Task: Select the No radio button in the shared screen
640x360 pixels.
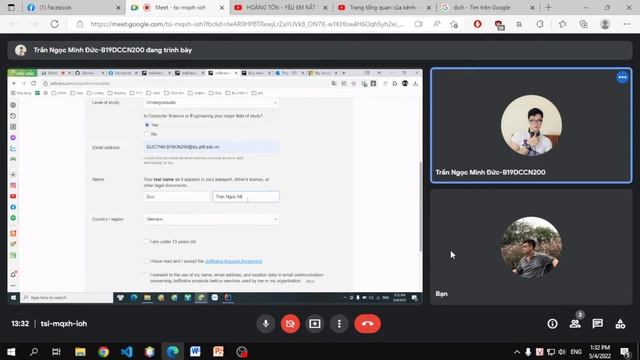Action: tap(147, 134)
